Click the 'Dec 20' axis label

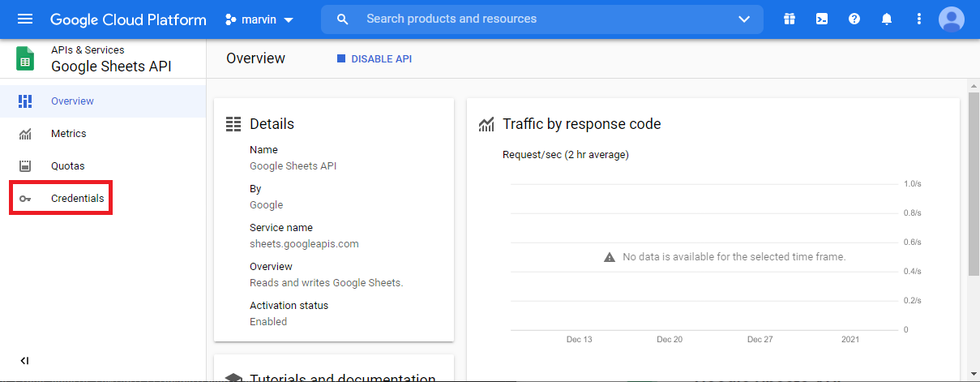click(x=670, y=340)
